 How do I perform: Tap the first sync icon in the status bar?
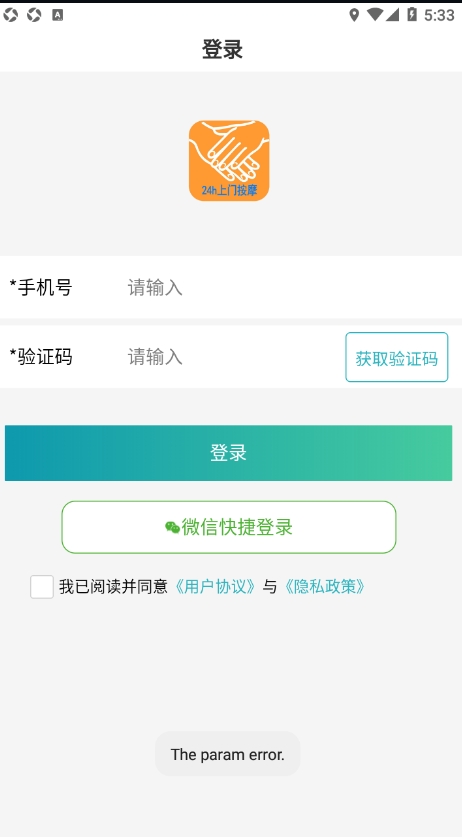click(10, 15)
